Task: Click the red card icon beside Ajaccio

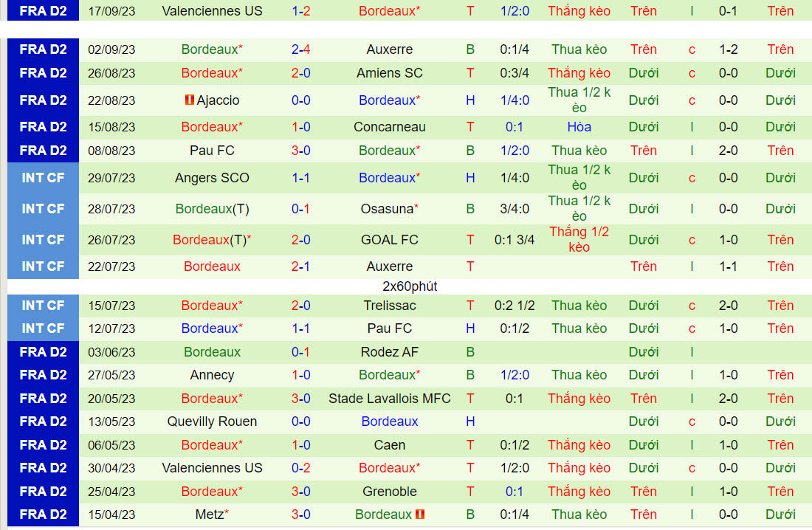Action: point(190,100)
